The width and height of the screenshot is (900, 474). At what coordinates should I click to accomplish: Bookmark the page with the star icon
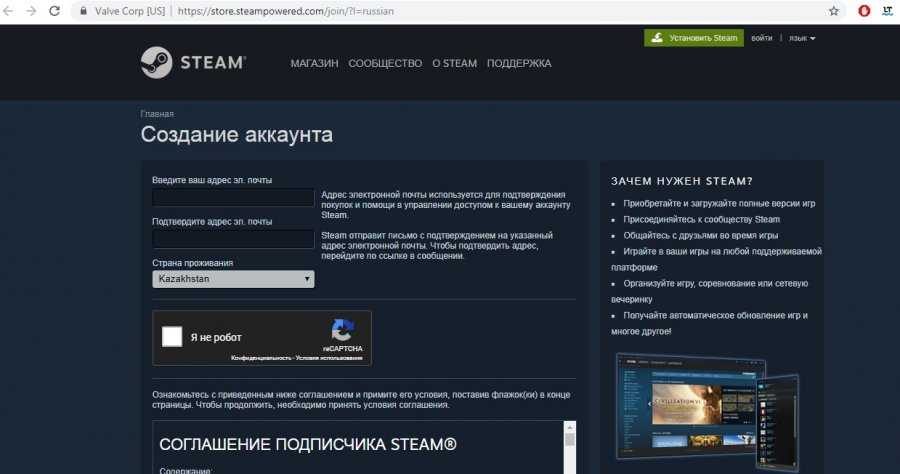[x=833, y=11]
